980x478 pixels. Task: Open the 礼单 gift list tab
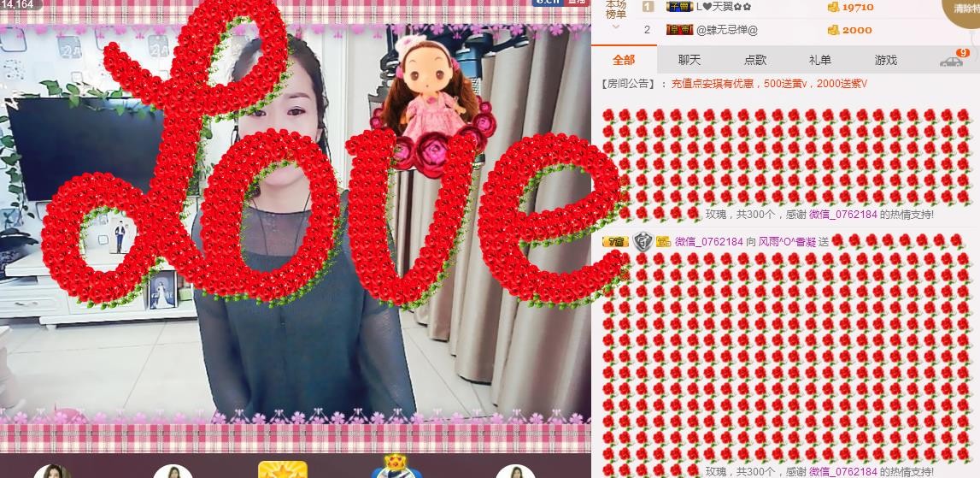(x=820, y=60)
